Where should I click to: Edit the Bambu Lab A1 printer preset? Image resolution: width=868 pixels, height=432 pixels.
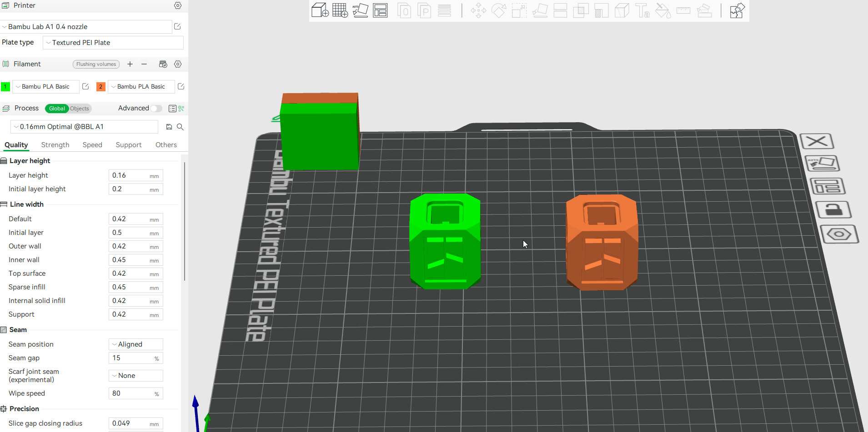point(177,26)
